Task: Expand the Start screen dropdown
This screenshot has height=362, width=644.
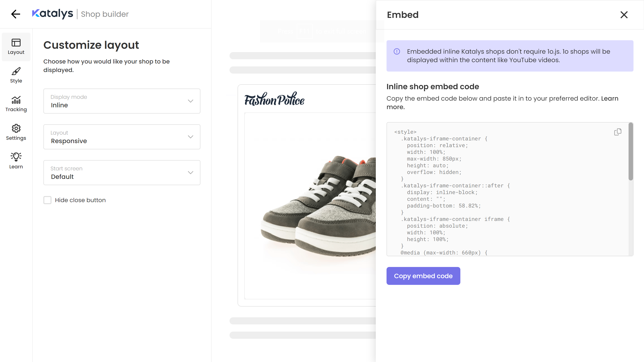Action: click(x=122, y=173)
